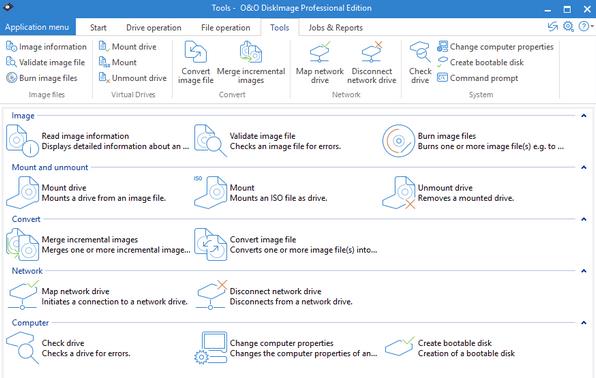Click large Unmount drive icon in list
The height and width of the screenshot is (378, 596).
click(x=398, y=193)
